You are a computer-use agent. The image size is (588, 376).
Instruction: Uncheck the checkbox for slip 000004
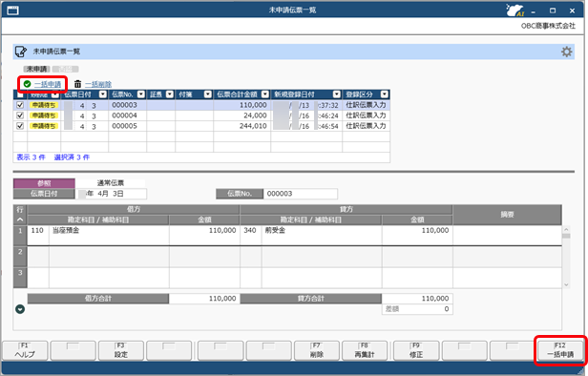(20, 115)
